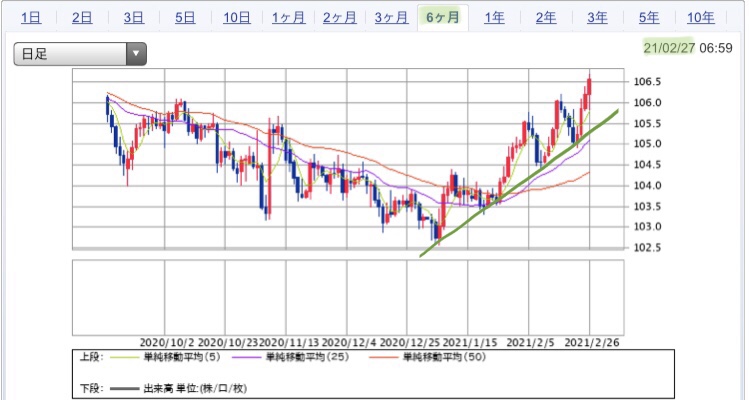Image resolution: width=749 pixels, height=400 pixels.
Task: Expand the dropdown arrow beside 日足
Action: coord(136,54)
